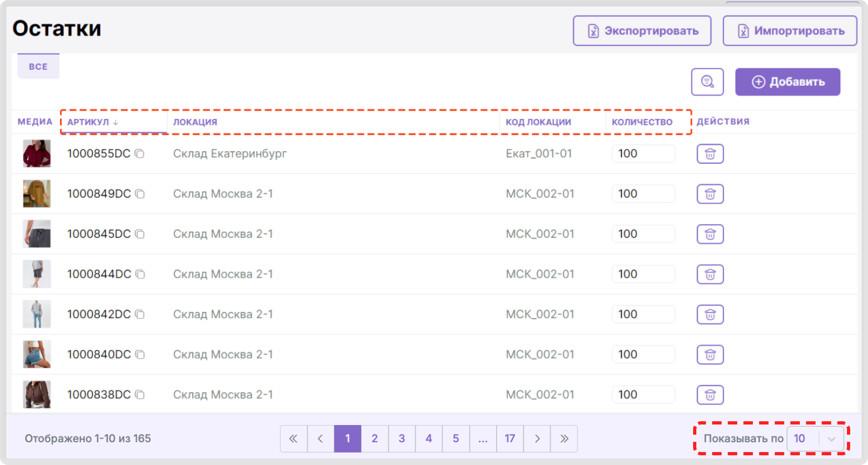Click article number 1000849DC
This screenshot has width=868, height=465.
[x=99, y=194]
